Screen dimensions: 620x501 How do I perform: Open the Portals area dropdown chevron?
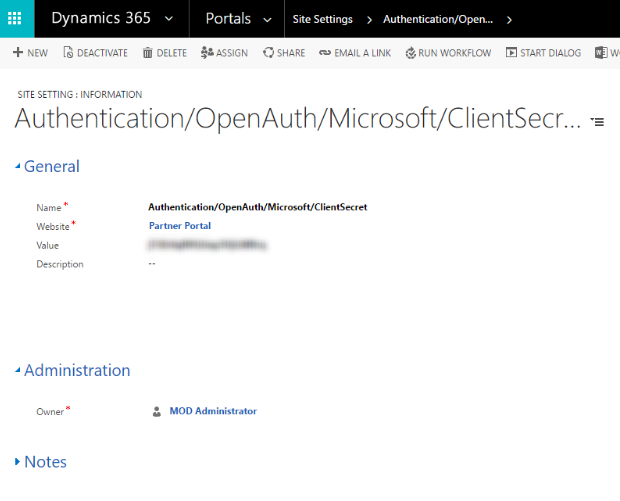[266, 19]
